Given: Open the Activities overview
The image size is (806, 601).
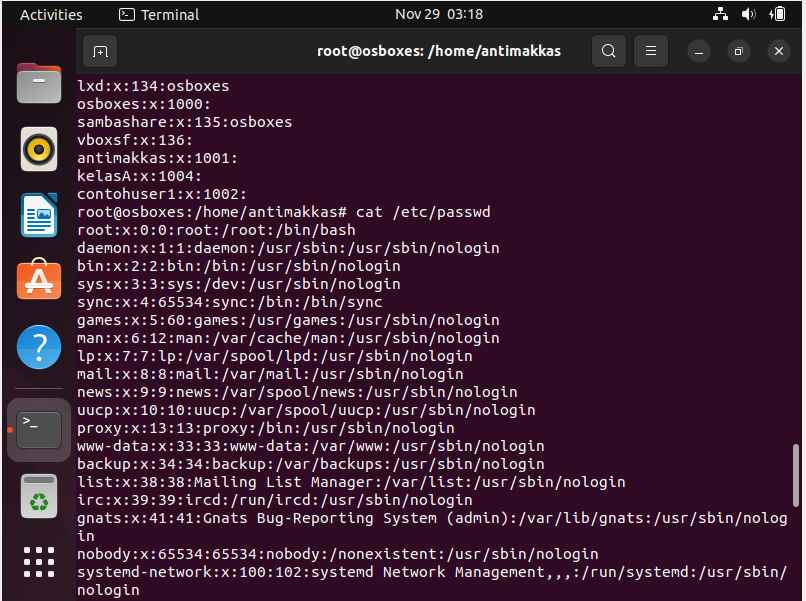Looking at the screenshot, I should point(51,14).
